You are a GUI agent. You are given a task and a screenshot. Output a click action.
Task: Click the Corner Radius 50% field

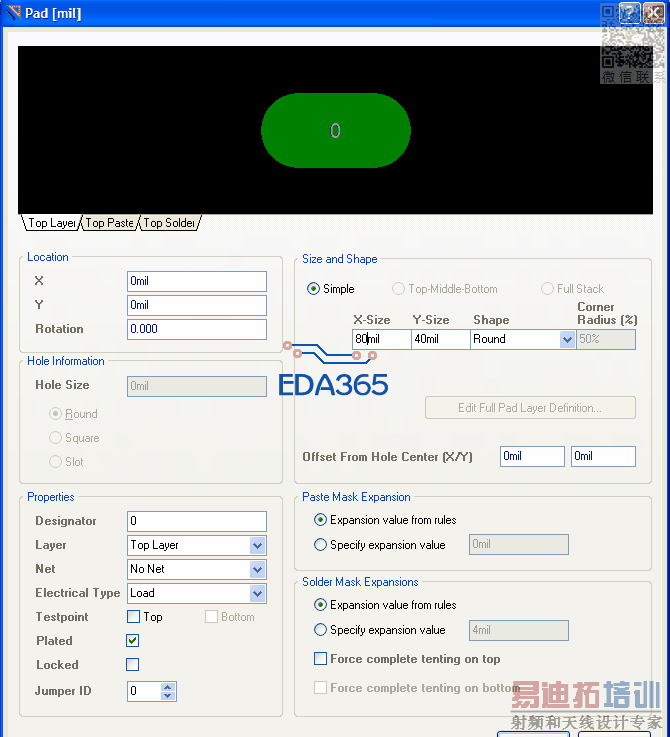(606, 339)
